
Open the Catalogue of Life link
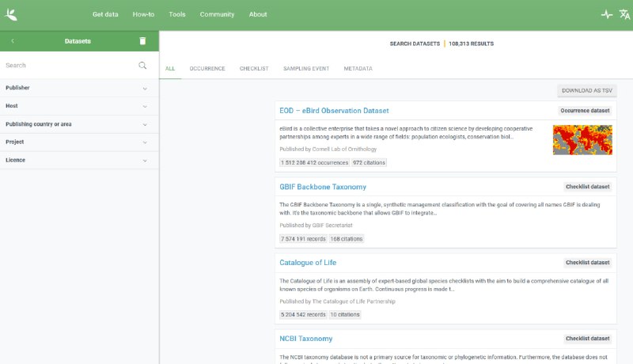point(308,263)
